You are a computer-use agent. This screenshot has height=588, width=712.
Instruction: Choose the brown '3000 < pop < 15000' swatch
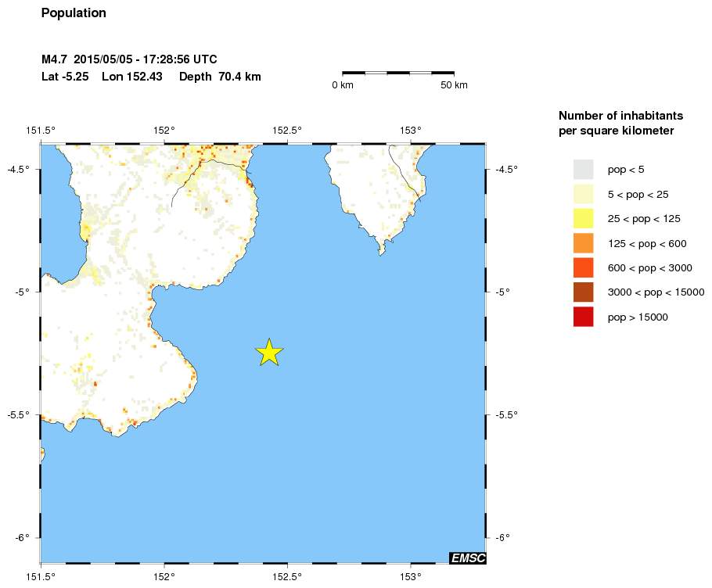[x=583, y=292]
